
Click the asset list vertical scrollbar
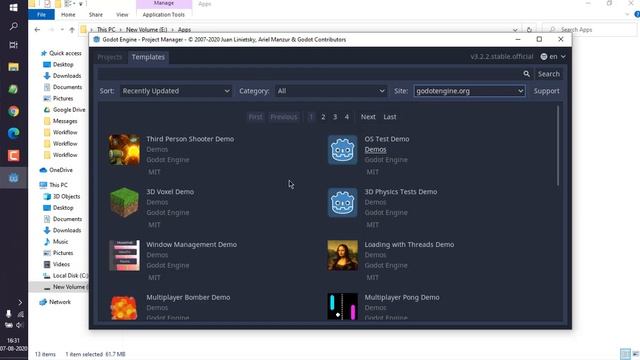click(x=558, y=146)
